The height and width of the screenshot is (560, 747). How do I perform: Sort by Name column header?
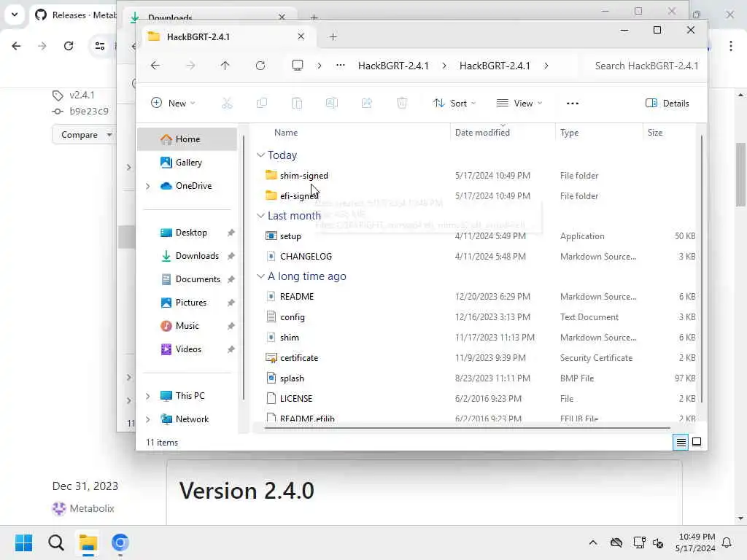click(286, 133)
